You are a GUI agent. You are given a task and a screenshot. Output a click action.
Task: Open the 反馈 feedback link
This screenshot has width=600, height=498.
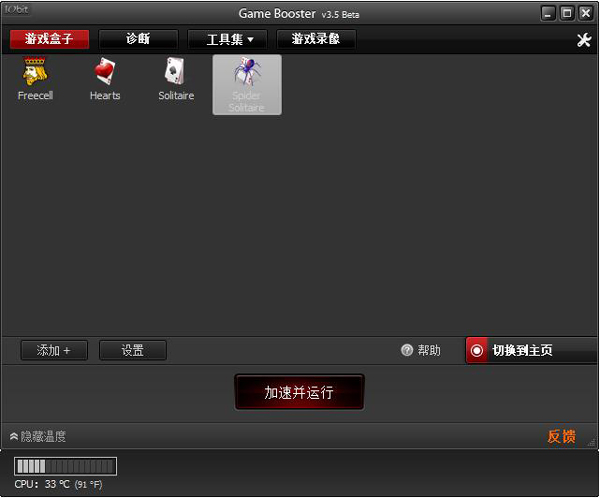[561, 436]
